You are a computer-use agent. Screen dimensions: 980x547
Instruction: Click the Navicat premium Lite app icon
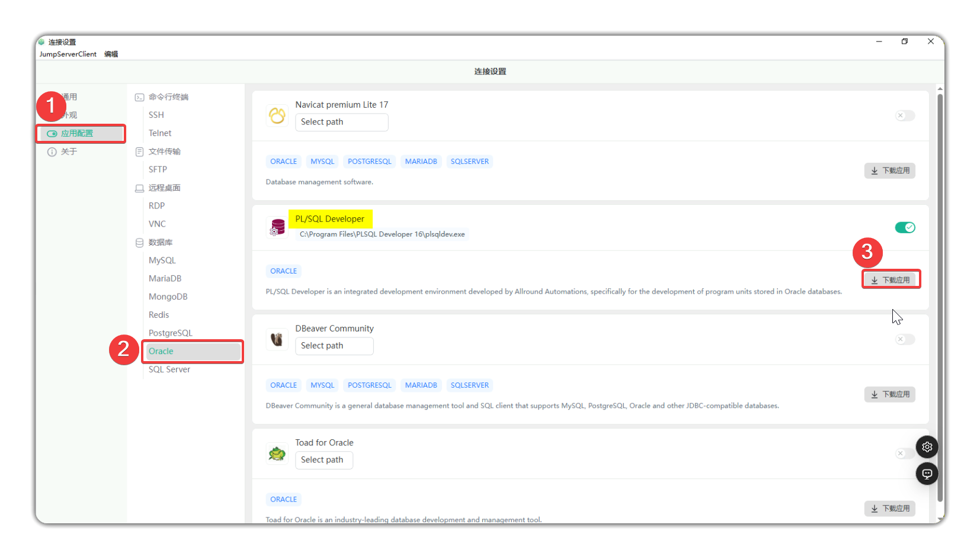277,115
